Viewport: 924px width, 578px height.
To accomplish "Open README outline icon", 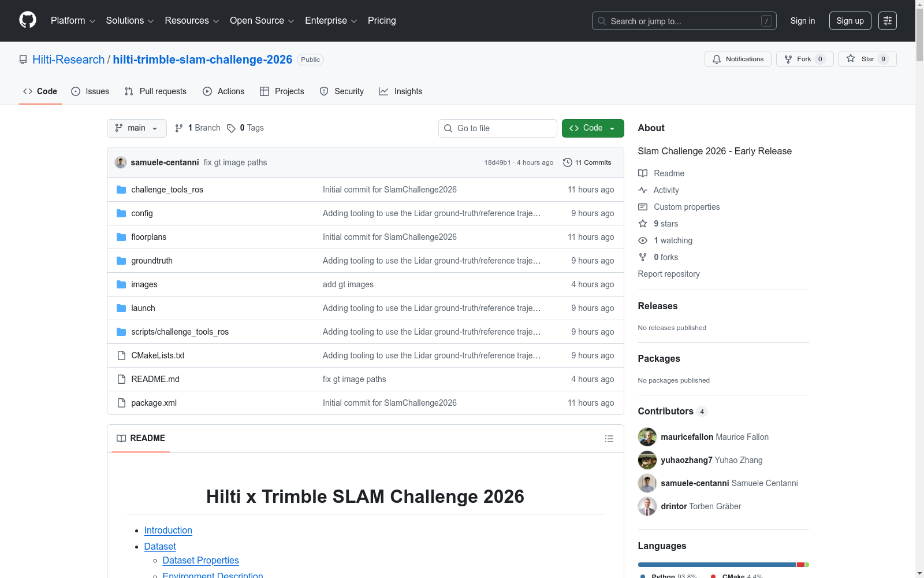I will coord(609,439).
